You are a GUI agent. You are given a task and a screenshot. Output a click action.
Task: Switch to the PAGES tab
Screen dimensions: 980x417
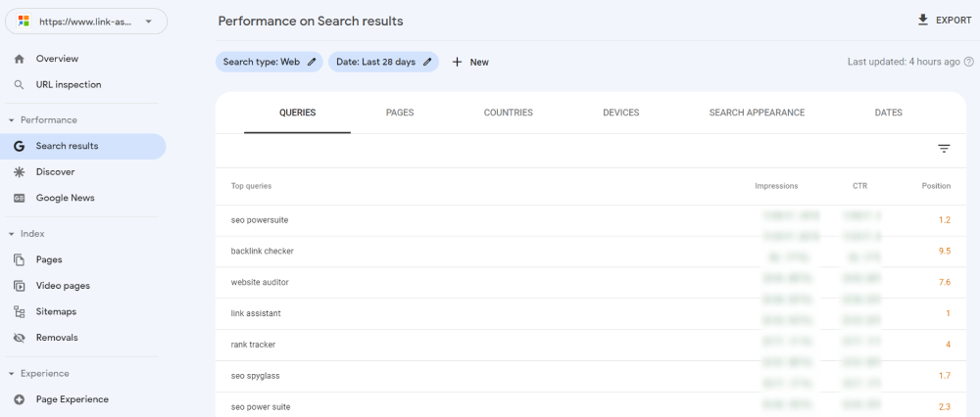(400, 113)
